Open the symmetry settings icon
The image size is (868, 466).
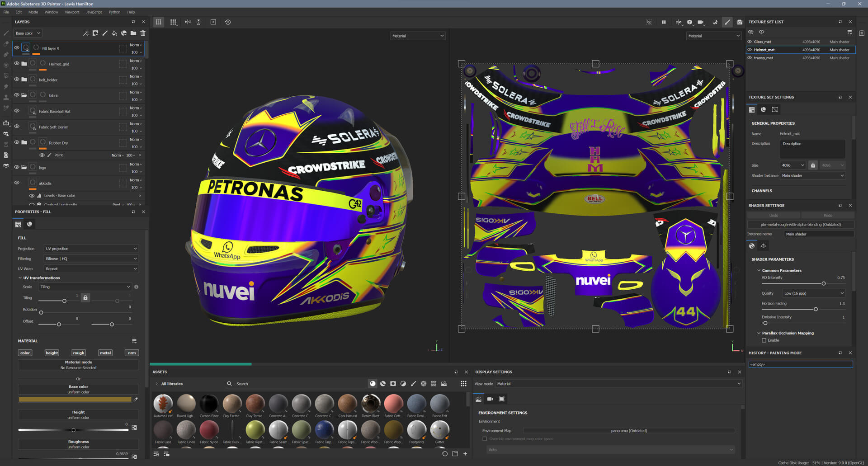(679, 22)
